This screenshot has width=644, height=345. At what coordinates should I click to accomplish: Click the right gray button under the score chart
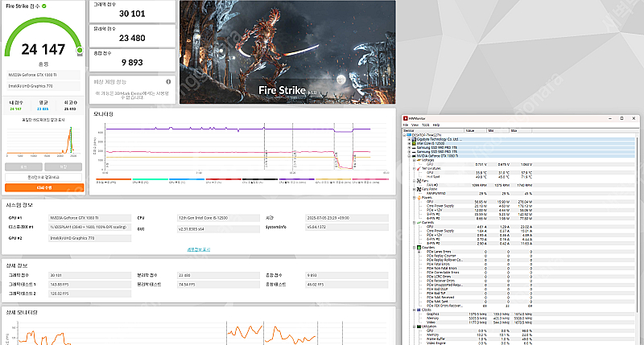64,167
